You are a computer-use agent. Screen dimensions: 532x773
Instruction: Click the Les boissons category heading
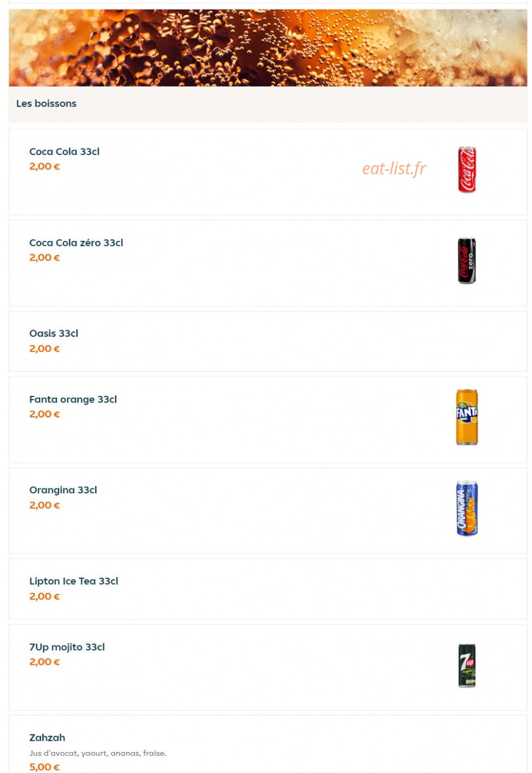point(46,103)
